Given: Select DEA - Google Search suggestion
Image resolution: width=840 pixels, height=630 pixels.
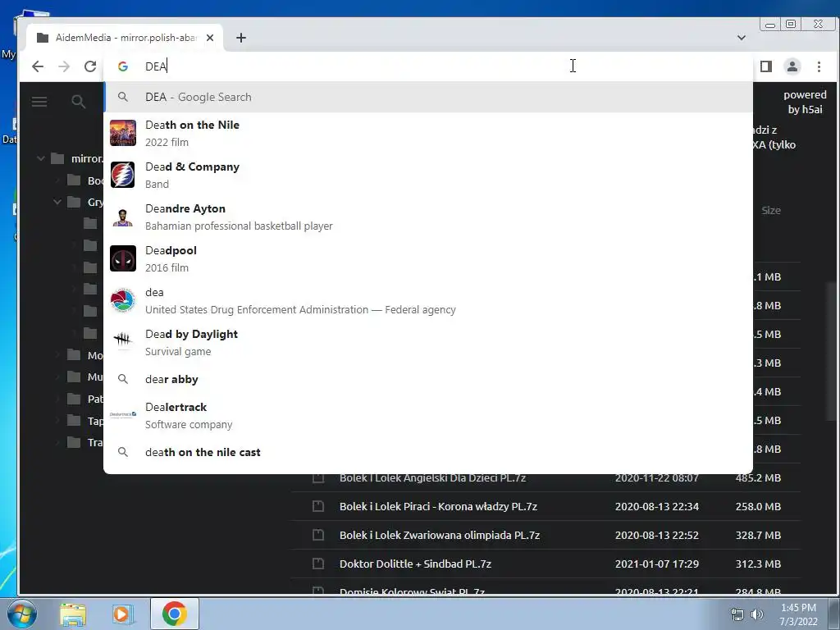Looking at the screenshot, I should click(x=428, y=97).
